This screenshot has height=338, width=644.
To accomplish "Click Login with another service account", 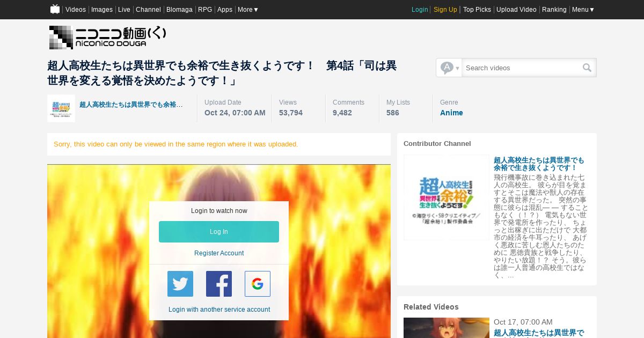I will coord(219,310).
